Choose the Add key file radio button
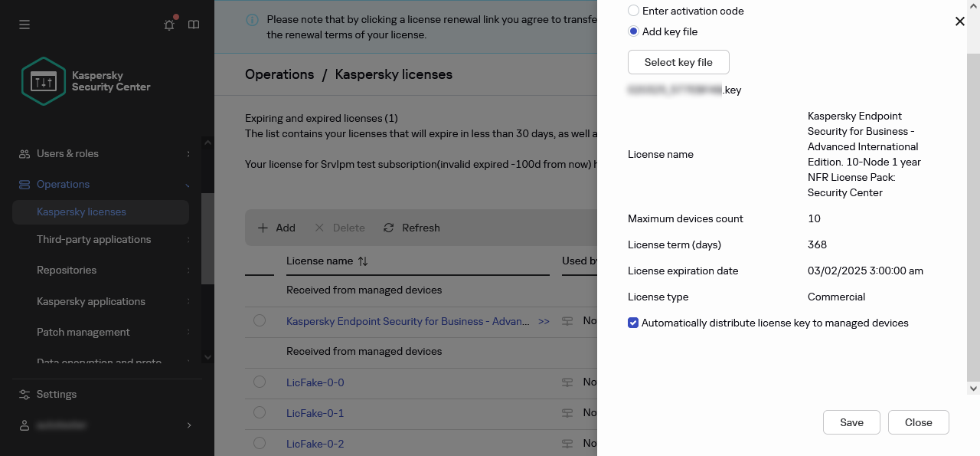 [x=633, y=31]
